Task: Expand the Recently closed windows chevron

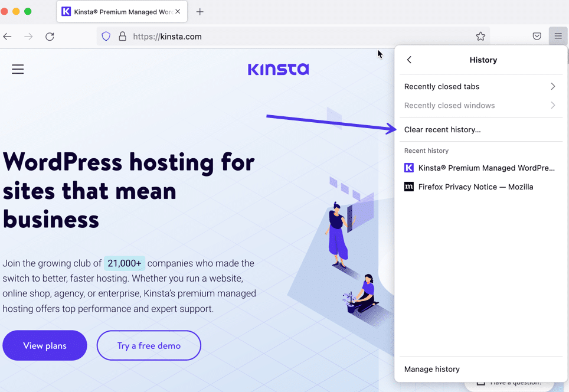Action: point(552,106)
